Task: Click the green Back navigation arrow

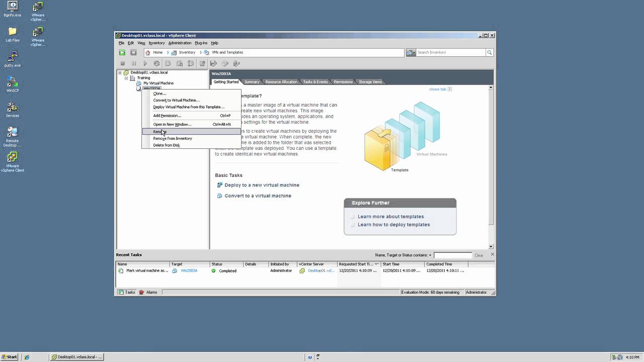Action: (122, 52)
